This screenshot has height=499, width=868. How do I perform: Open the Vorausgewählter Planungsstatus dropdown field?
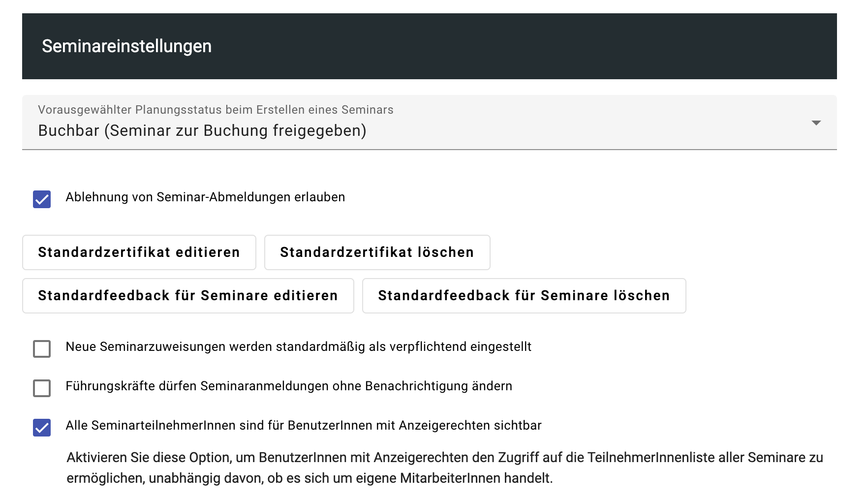[x=428, y=123]
